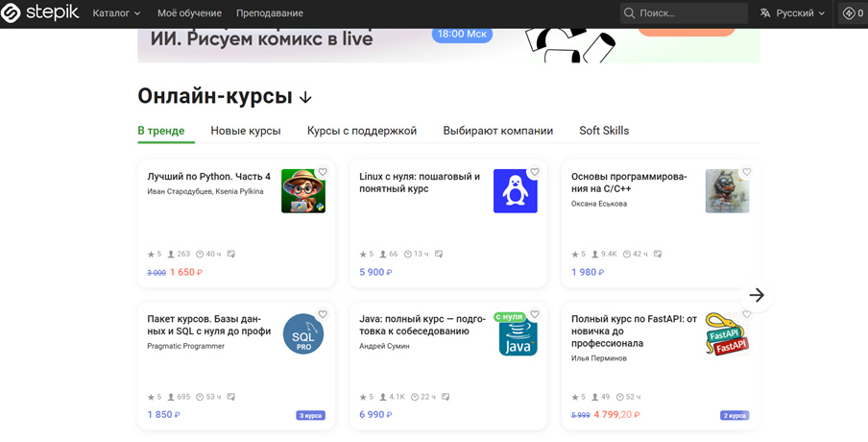Open the FastAPI snake logo image

pos(728,333)
